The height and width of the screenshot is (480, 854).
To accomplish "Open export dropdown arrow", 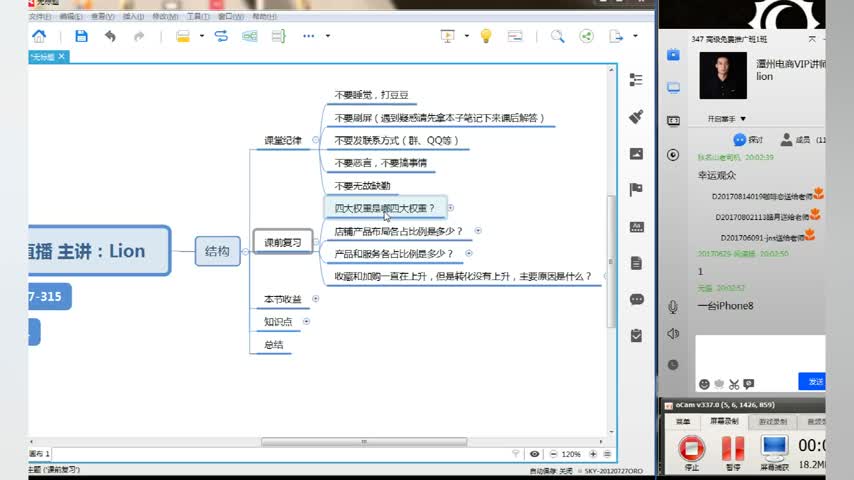I will pos(635,36).
